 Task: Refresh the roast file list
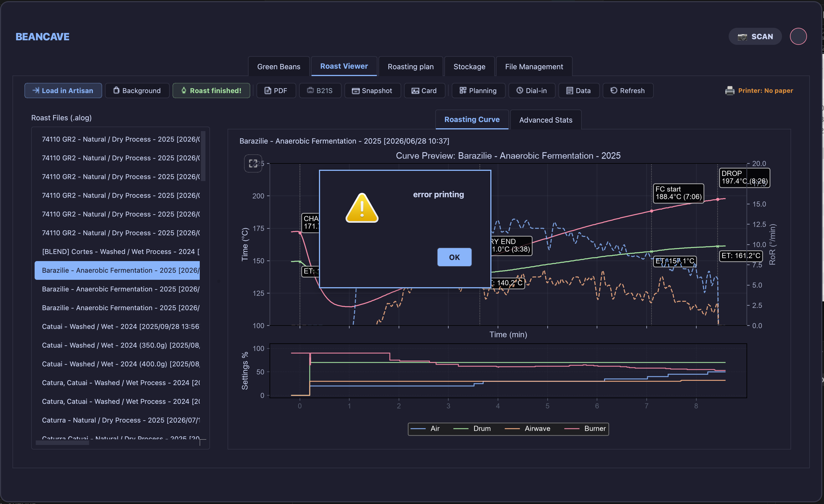point(628,91)
